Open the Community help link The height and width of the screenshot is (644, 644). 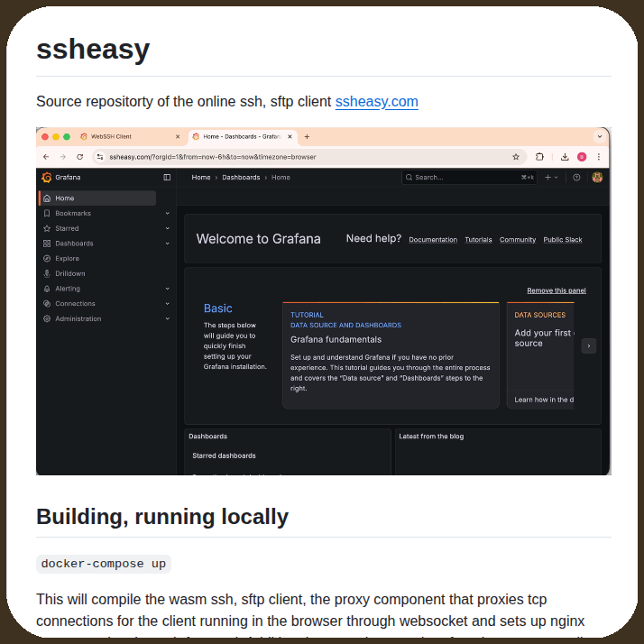pos(518,239)
